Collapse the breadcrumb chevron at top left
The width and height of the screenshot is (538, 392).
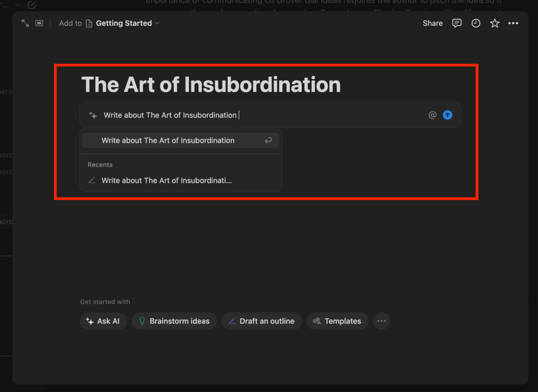point(16,5)
